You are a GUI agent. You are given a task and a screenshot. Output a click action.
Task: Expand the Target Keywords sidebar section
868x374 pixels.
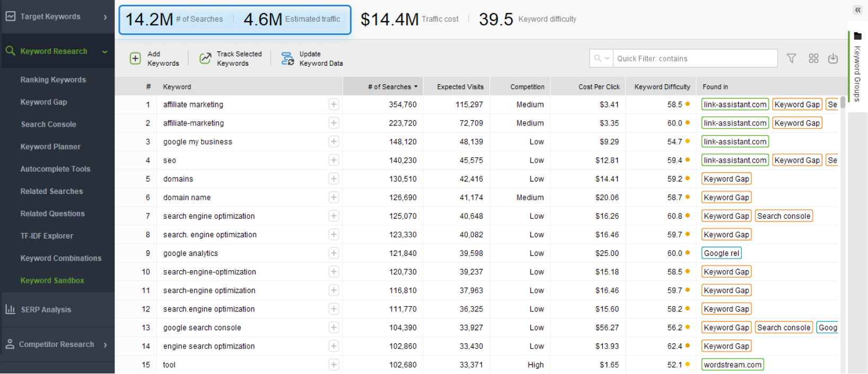(105, 17)
